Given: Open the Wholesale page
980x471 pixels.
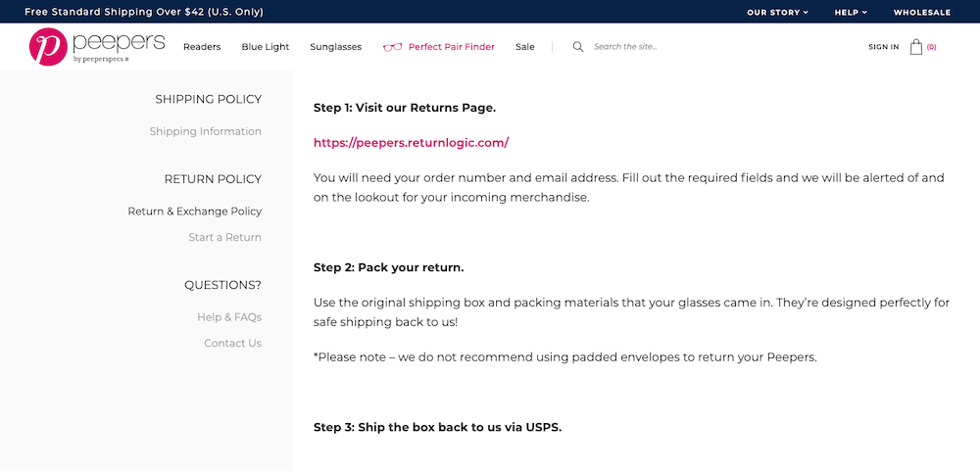Looking at the screenshot, I should [x=921, y=13].
